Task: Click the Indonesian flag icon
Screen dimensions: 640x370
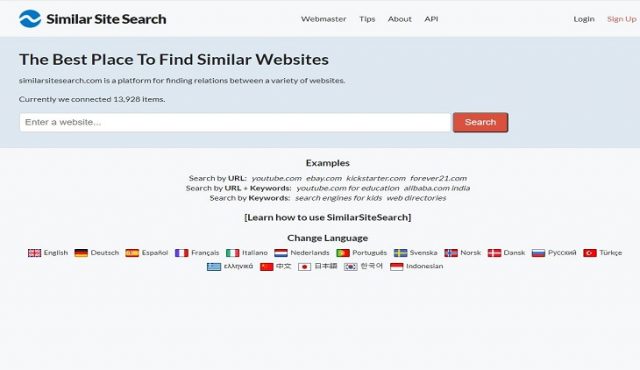Action: coord(397,266)
